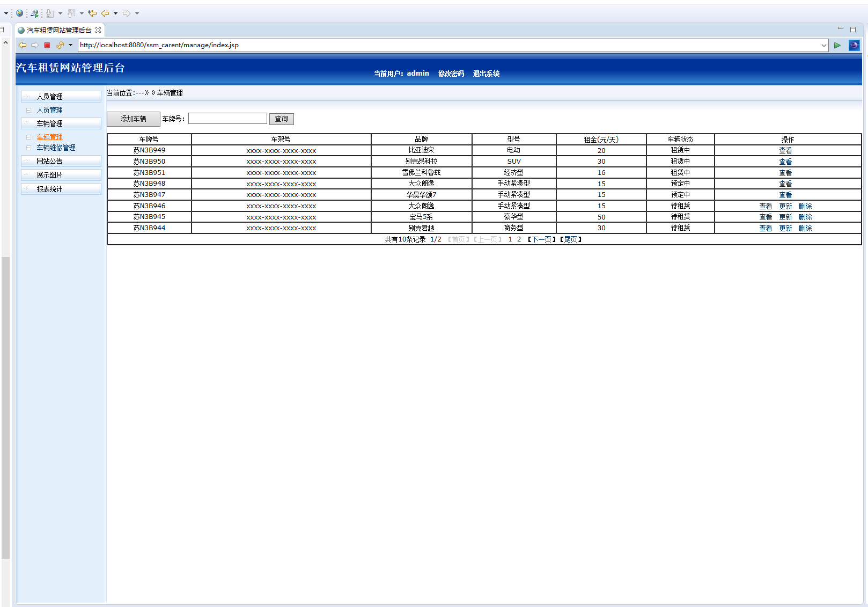Click the Run on Server toolbar icon

[x=34, y=13]
